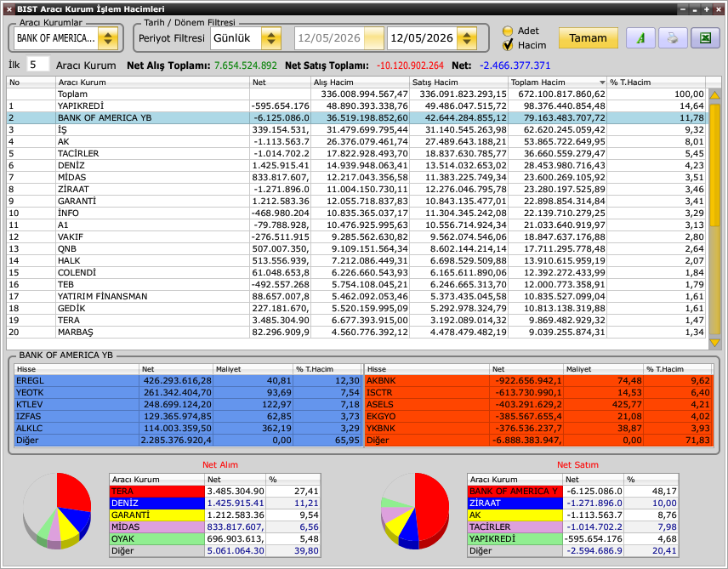
Task: Click the printer icon button
Action: click(672, 38)
